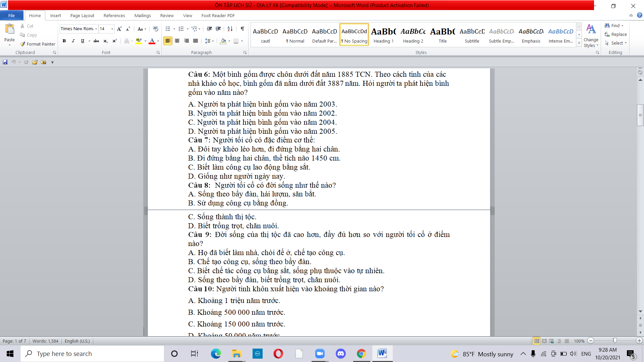Click the Words: 1,584 status indicator
Viewport: 644px width, 362px height.
pos(45,341)
